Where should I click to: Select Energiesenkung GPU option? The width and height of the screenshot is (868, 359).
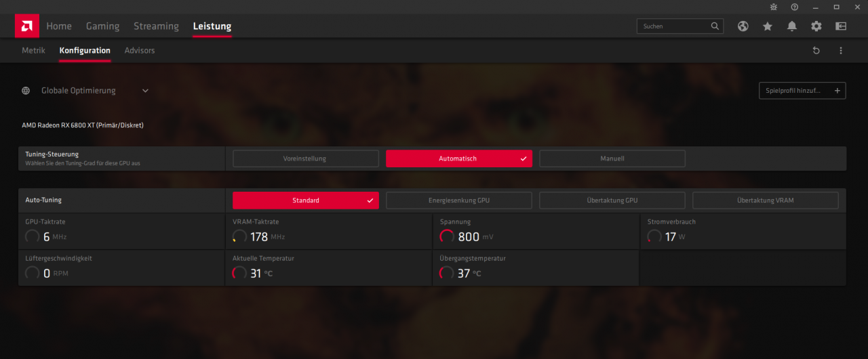click(x=459, y=200)
